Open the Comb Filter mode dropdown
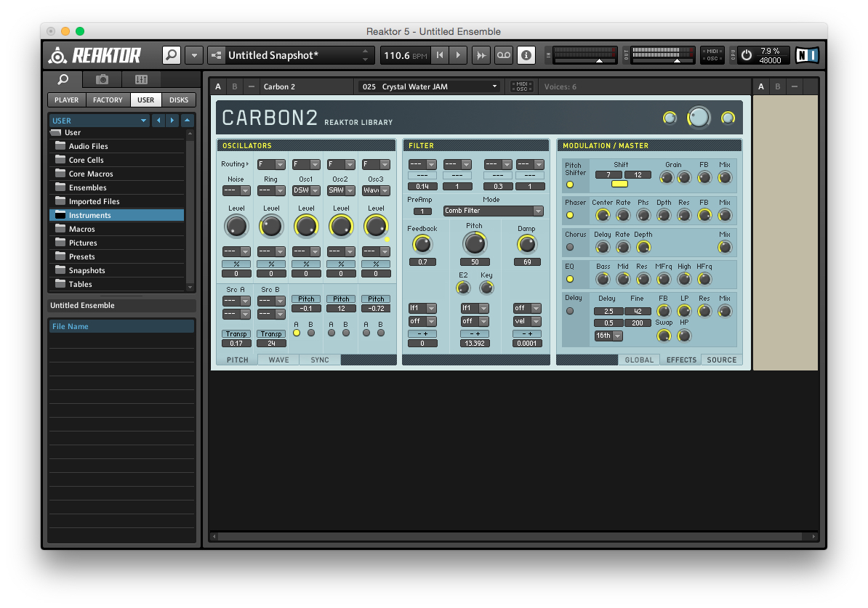 click(x=493, y=210)
